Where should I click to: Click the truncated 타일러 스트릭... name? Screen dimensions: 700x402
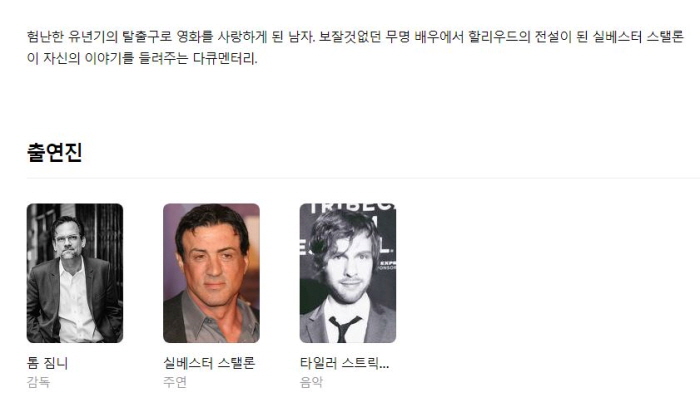[344, 363]
